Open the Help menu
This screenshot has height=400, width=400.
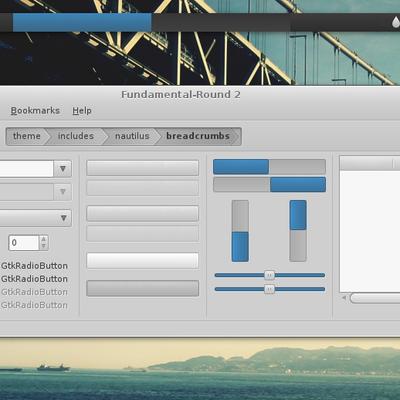click(x=82, y=111)
